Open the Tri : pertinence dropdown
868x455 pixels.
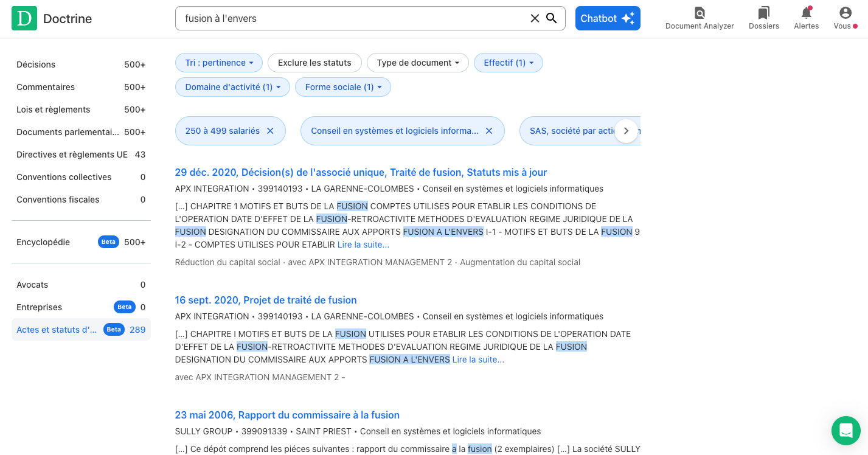pos(219,63)
